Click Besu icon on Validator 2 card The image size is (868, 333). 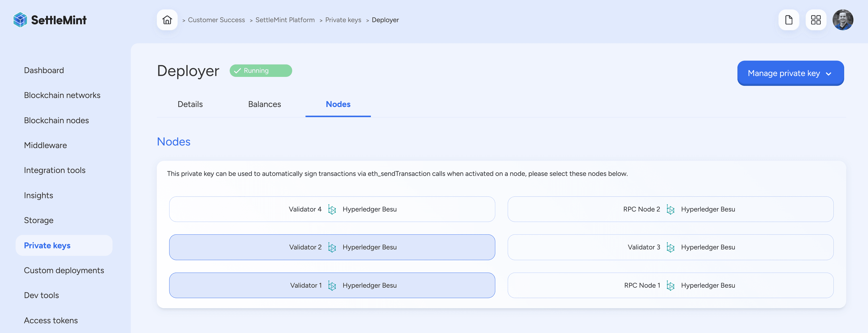332,248
